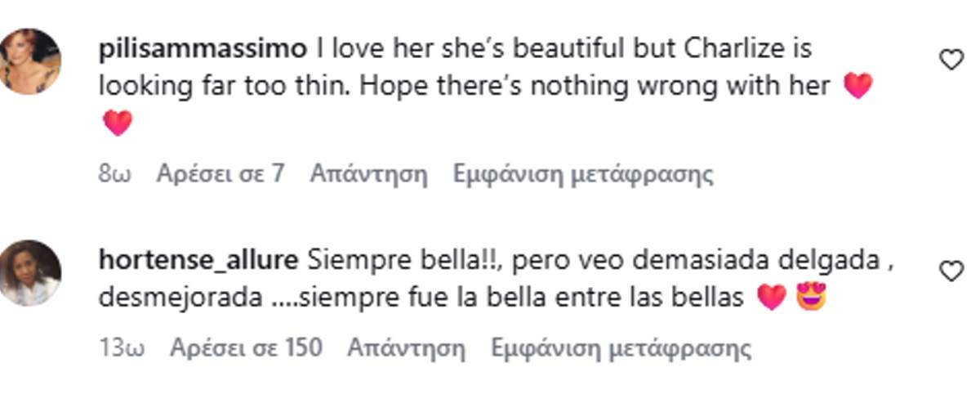
Task: View the 150 likes on second comment
Action: click(x=246, y=348)
